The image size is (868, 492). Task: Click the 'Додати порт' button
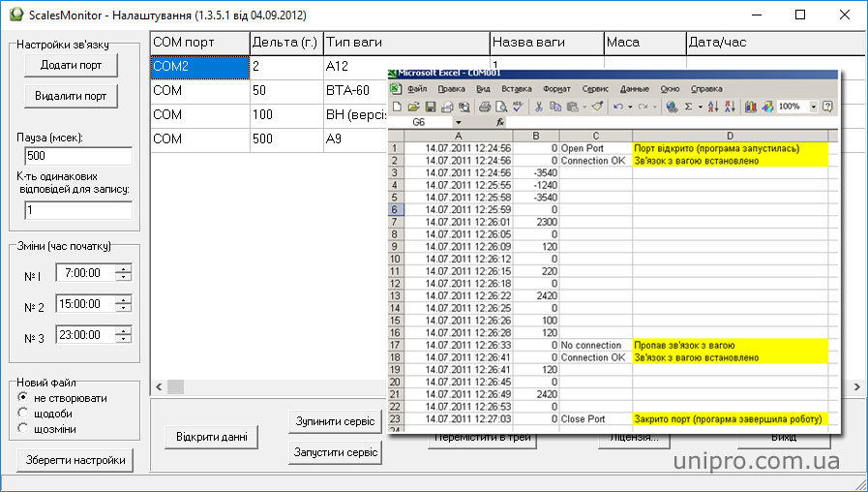click(x=72, y=65)
